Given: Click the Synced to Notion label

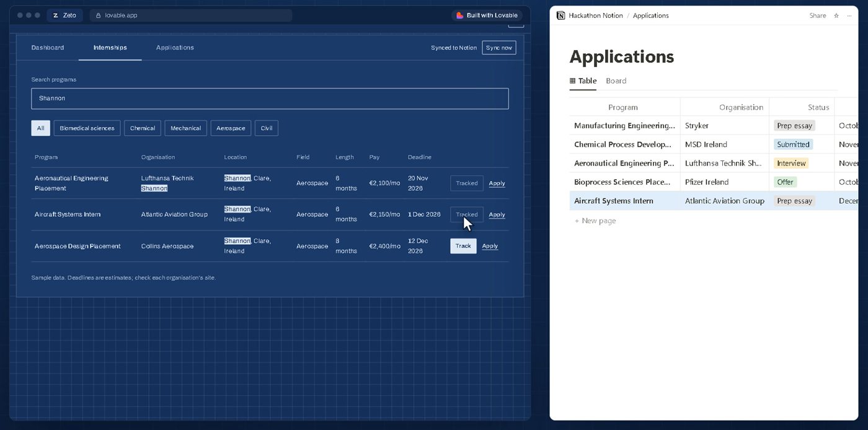Looking at the screenshot, I should 454,48.
